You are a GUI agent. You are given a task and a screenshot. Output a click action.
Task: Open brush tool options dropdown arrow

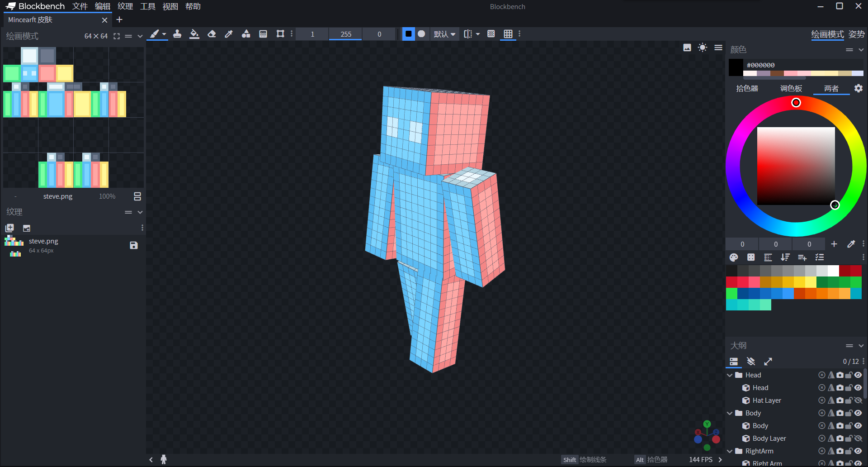164,34
